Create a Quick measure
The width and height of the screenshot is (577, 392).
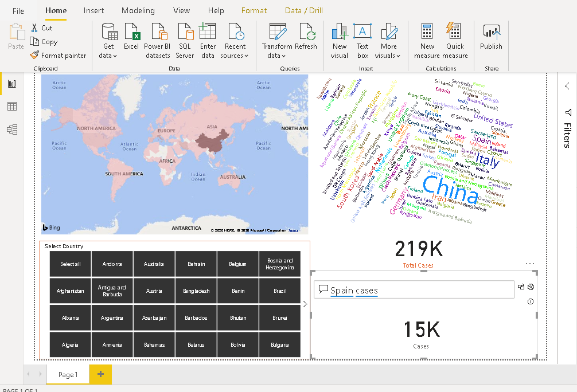455,32
